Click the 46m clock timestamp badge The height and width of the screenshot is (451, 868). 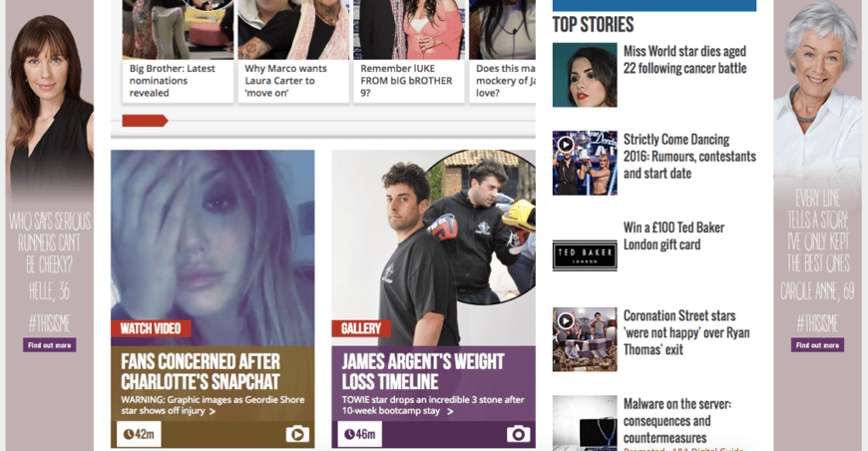coord(360,434)
